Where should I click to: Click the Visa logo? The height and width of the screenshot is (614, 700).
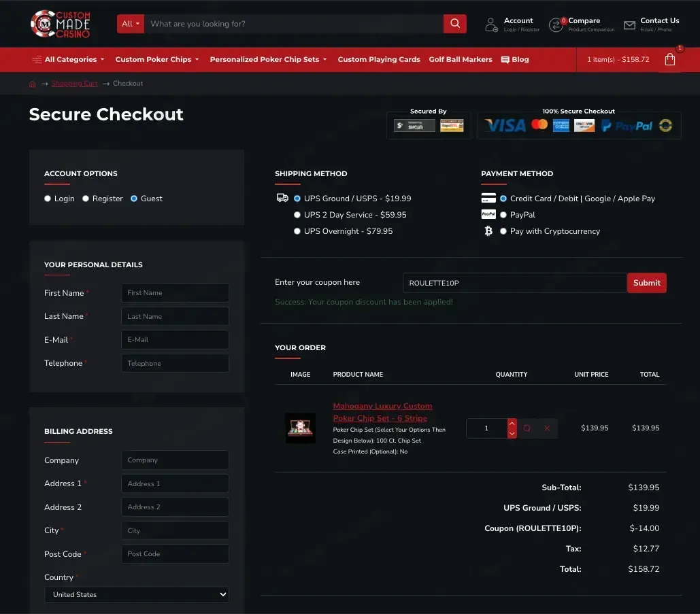505,126
